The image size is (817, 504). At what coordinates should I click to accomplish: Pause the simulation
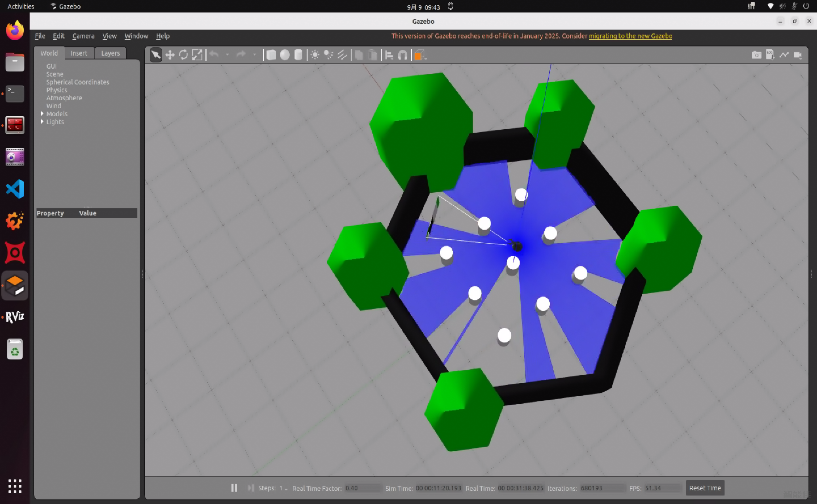pyautogui.click(x=234, y=488)
